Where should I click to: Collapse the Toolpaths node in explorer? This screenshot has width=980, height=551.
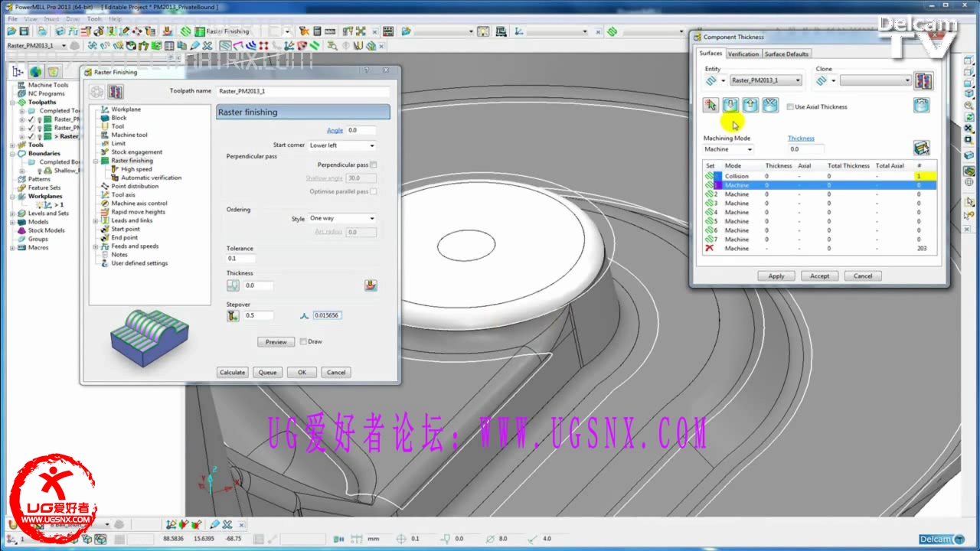click(x=13, y=102)
